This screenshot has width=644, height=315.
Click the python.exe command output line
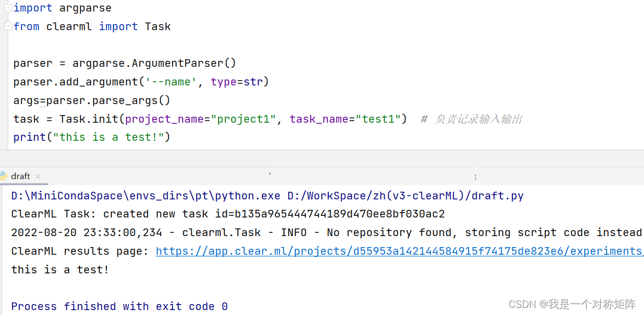click(267, 196)
